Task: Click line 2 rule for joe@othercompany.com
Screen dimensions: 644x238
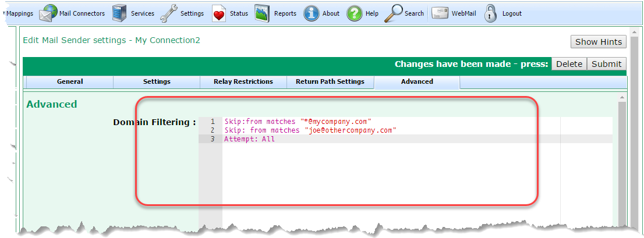Action: coord(310,130)
